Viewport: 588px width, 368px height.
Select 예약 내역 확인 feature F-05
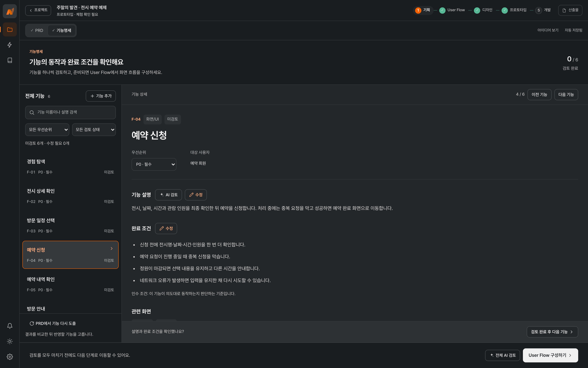coord(71,284)
